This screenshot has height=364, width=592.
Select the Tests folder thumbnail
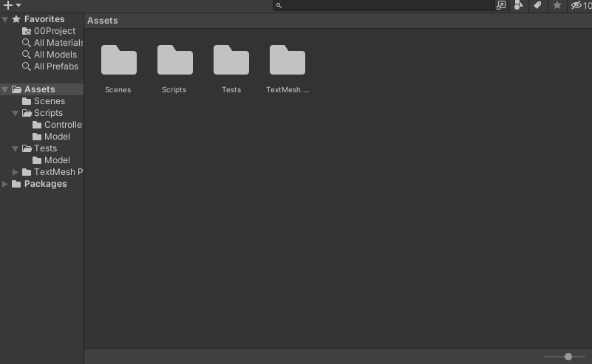pos(231,60)
